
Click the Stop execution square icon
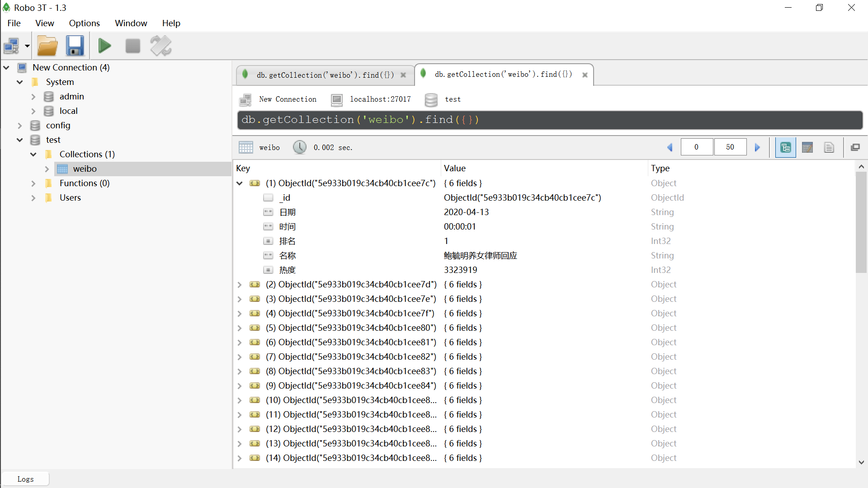(x=133, y=46)
